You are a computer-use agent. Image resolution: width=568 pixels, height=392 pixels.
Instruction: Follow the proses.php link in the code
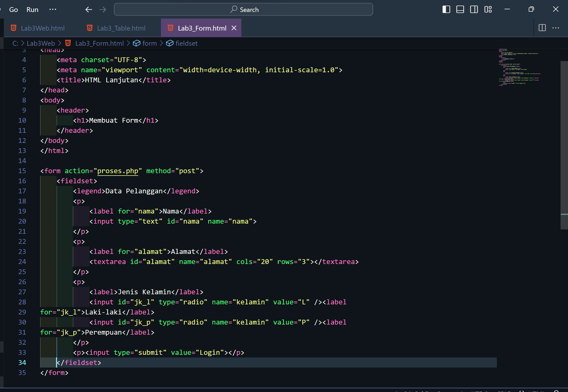coord(118,171)
